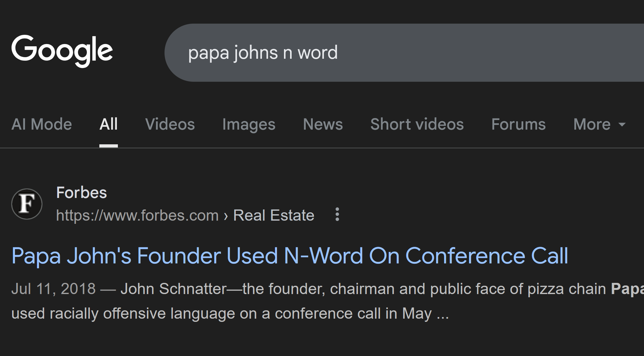644x356 pixels.
Task: Click the Jul 11, 2018 date text
Action: (x=53, y=289)
